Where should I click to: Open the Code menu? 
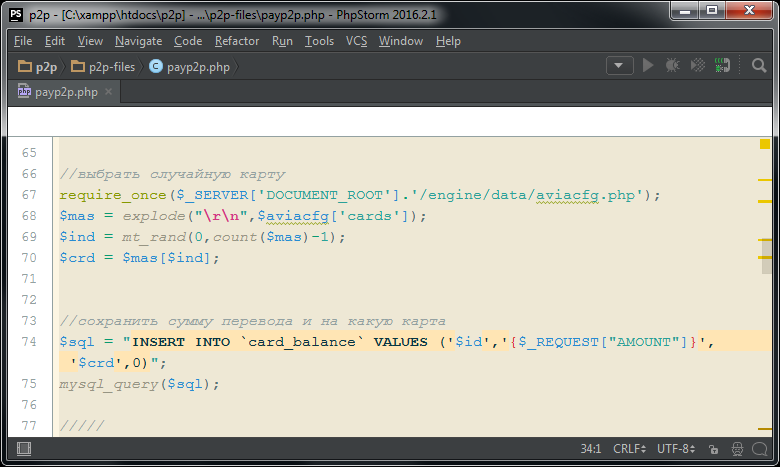[188, 41]
